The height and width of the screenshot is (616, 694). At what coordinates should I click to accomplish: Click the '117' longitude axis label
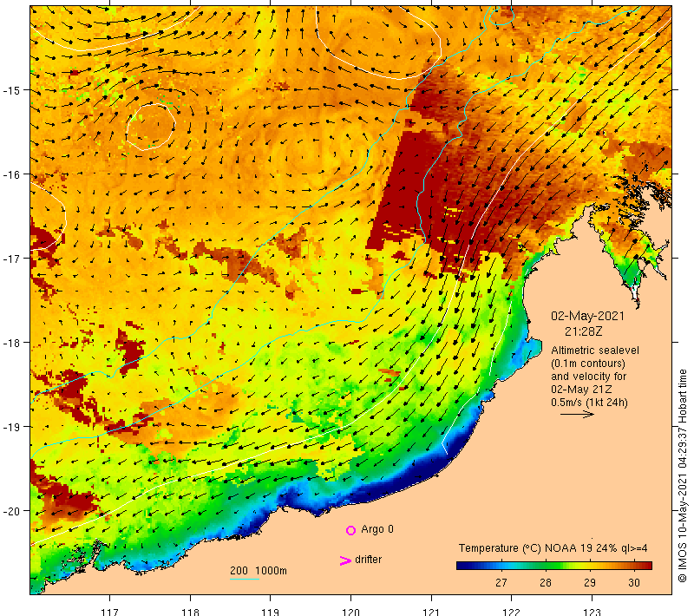pos(110,612)
